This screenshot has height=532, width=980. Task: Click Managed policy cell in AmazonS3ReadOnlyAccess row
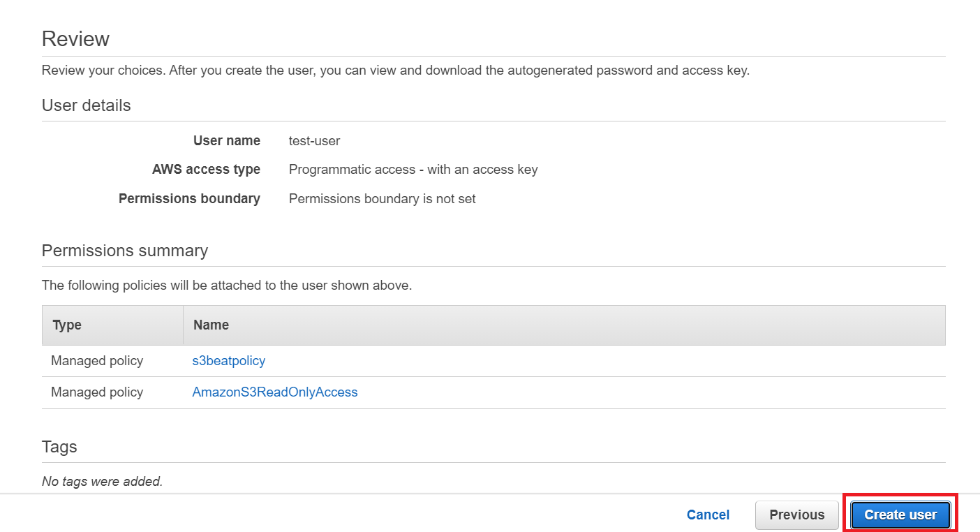97,392
